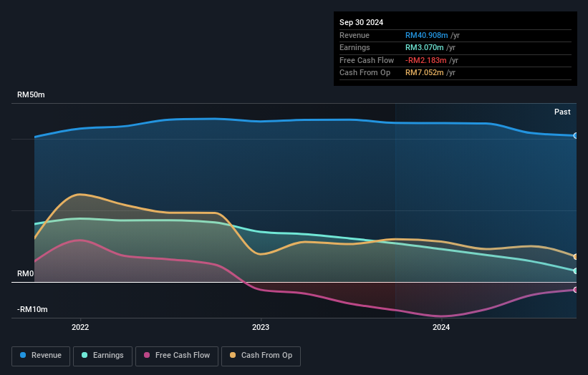Click the 2022 x-axis label
The image size is (588, 375).
click(x=80, y=327)
